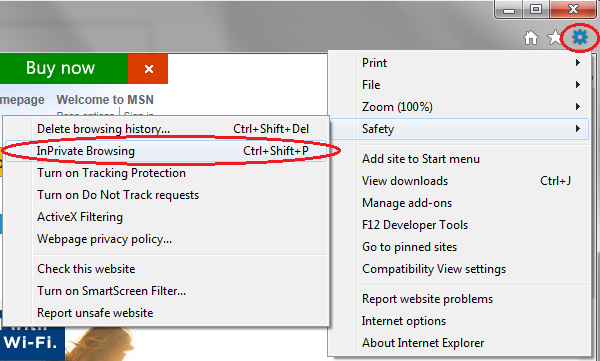Screen dimensions: 600x361
Task: Expand the Print submenu arrow
Action: coord(578,62)
